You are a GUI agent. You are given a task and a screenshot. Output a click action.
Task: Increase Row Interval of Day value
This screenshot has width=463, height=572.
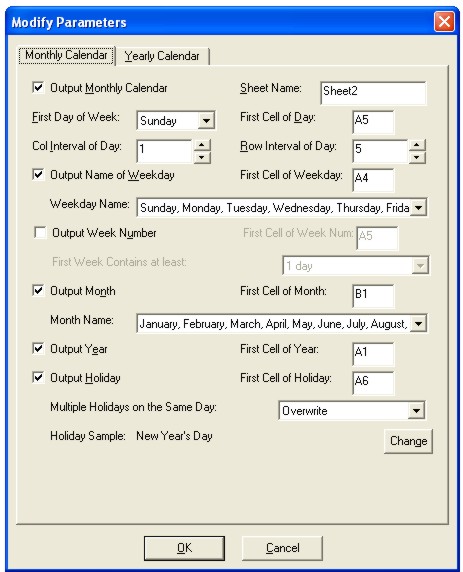[417, 145]
